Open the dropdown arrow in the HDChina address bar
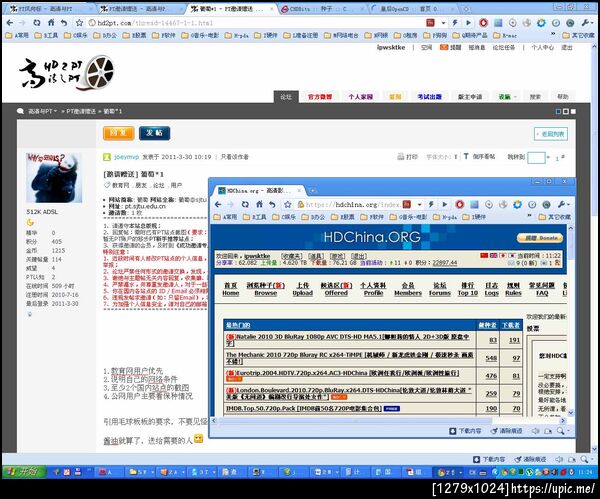The width and height of the screenshot is (600, 499). [x=419, y=205]
